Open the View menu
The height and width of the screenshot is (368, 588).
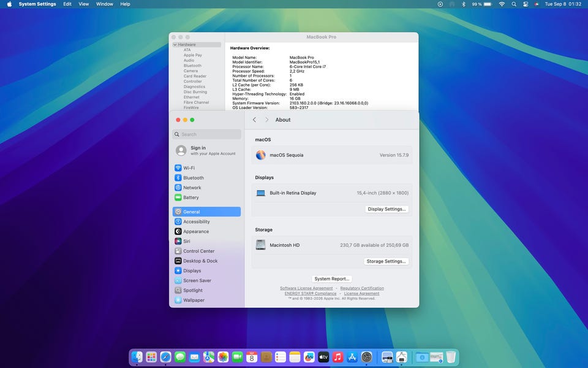pos(84,4)
